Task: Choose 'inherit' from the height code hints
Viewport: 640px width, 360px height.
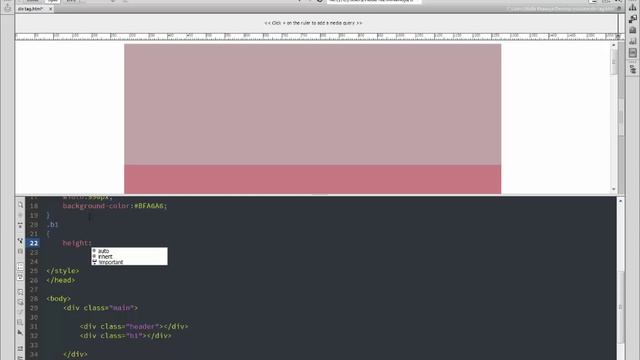Action: pos(105,257)
